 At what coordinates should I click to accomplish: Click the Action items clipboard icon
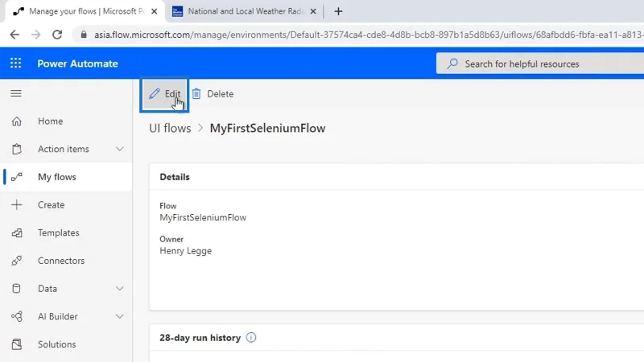(16, 149)
